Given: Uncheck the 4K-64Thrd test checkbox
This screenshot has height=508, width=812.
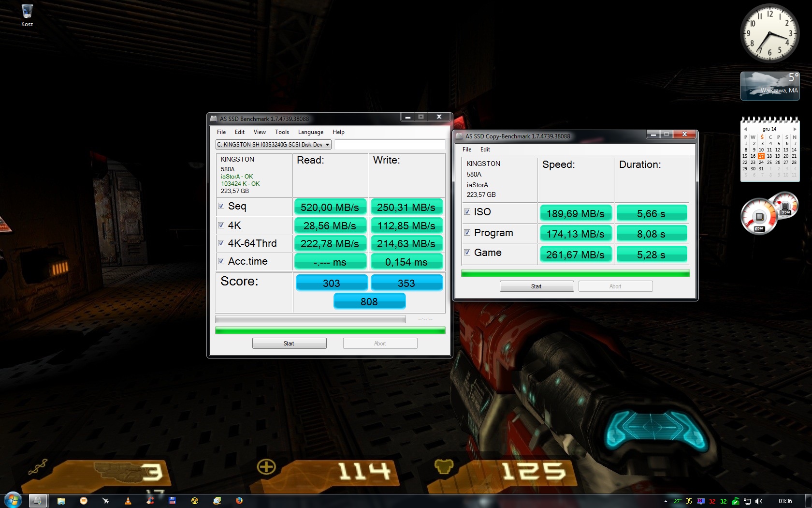Looking at the screenshot, I should click(221, 243).
